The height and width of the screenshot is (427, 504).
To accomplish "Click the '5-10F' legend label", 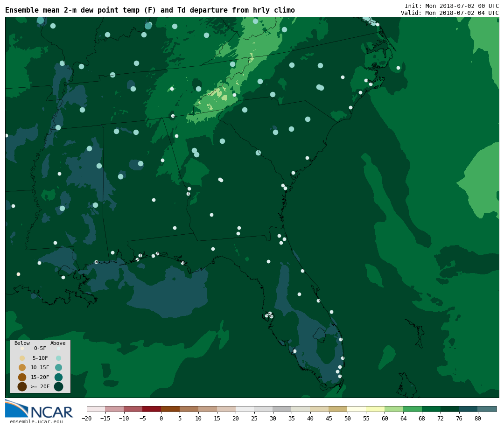I will coord(40,358).
